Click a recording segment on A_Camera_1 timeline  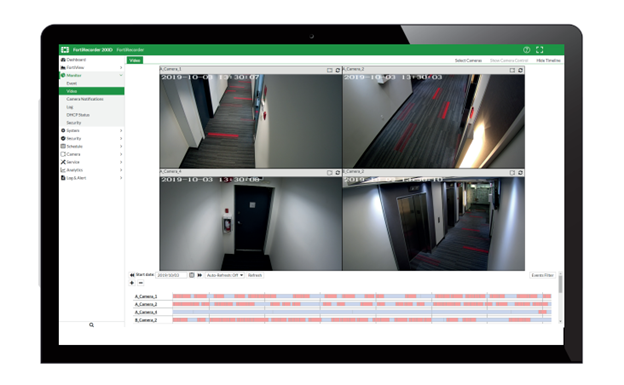(x=182, y=296)
